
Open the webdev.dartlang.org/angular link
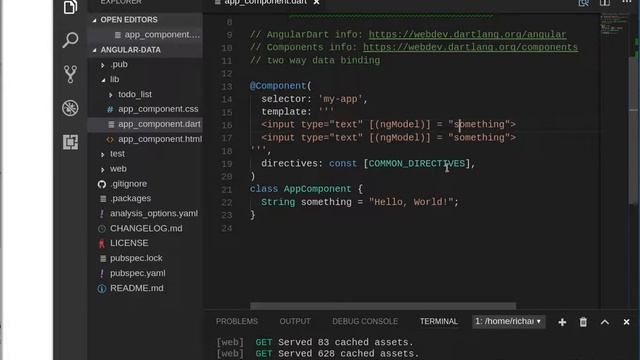click(x=467, y=35)
